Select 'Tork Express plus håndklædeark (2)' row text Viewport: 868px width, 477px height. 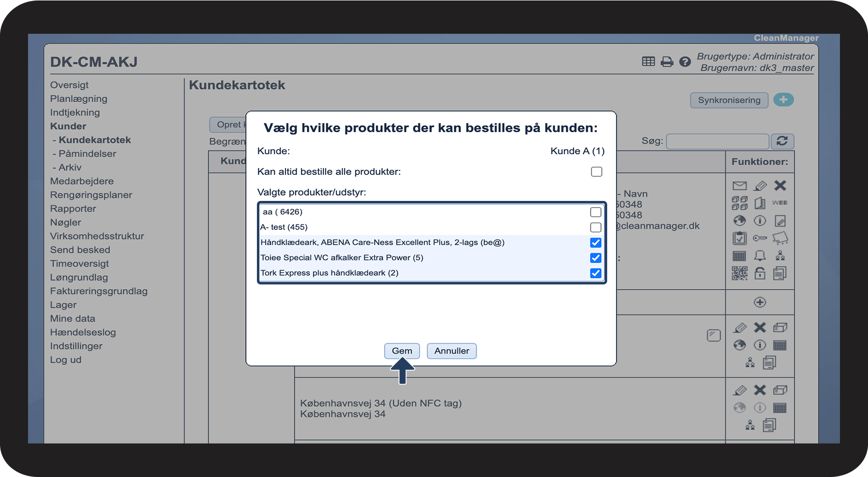tap(329, 273)
